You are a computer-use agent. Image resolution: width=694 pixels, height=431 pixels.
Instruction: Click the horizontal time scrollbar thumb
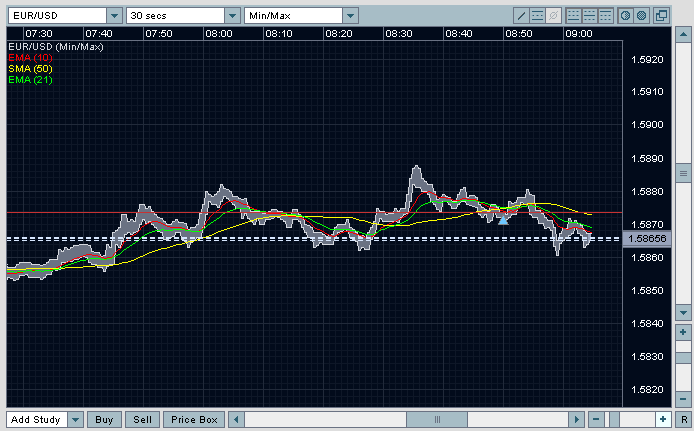(437, 419)
